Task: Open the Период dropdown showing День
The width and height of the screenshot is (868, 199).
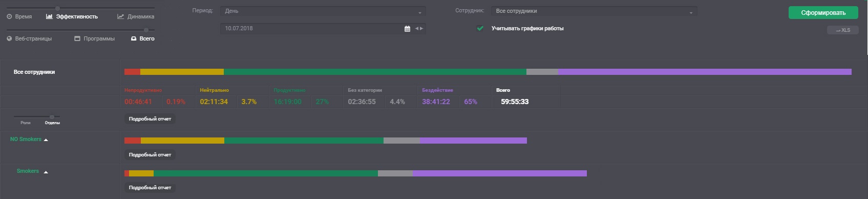Action: click(x=323, y=11)
